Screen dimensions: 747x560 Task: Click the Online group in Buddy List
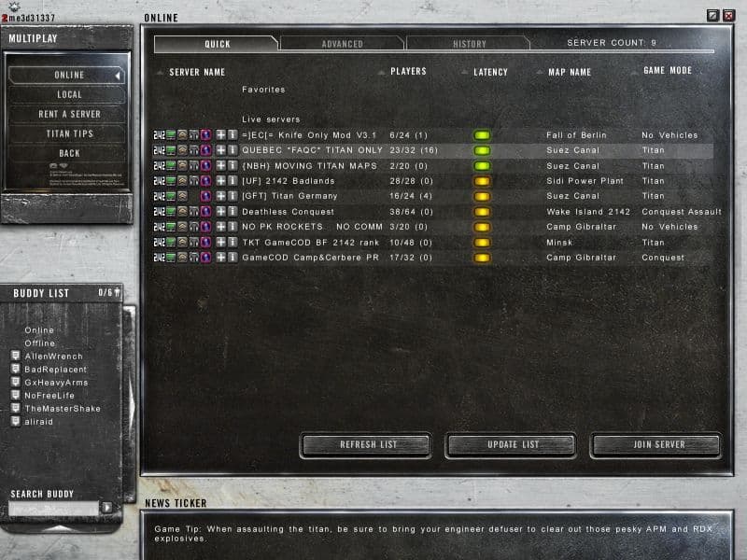pyautogui.click(x=39, y=330)
